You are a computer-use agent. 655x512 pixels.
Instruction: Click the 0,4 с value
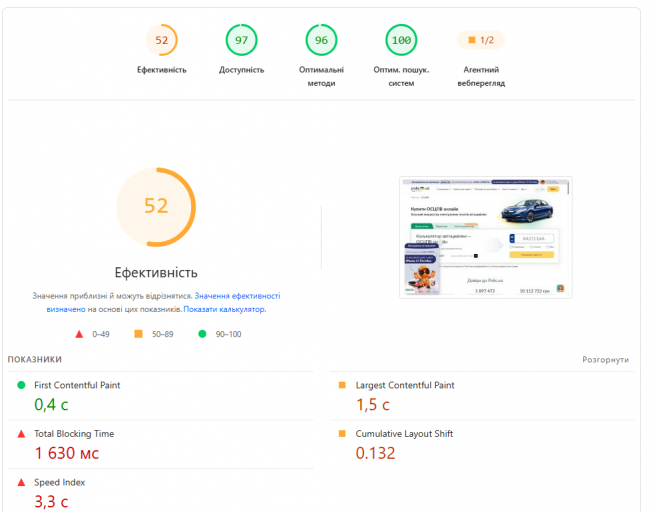point(51,405)
